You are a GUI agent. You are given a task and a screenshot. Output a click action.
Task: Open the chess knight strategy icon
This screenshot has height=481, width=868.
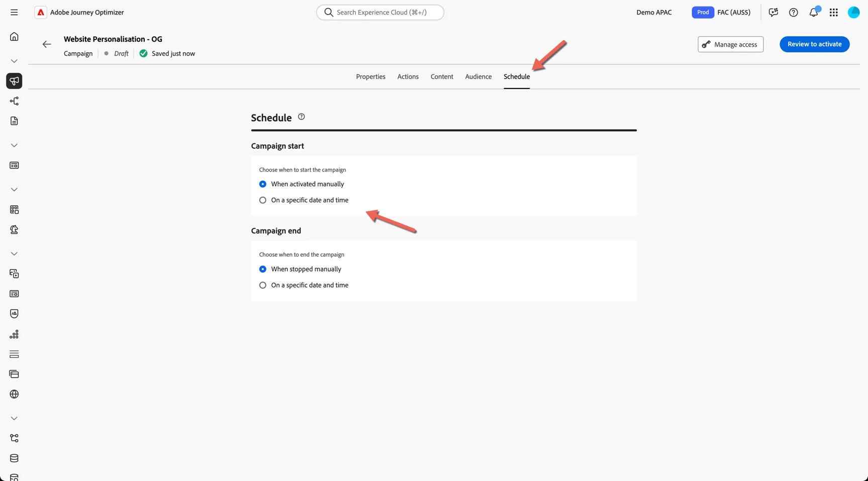click(x=14, y=229)
